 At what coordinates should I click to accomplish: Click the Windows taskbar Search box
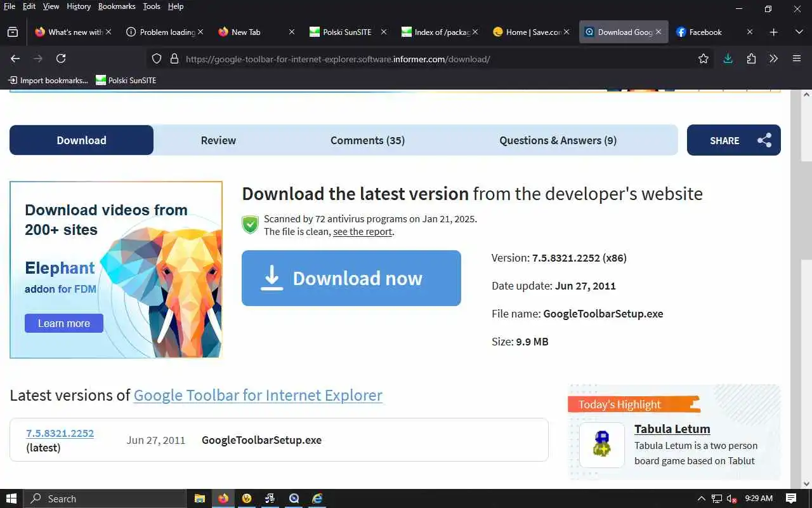coord(105,498)
